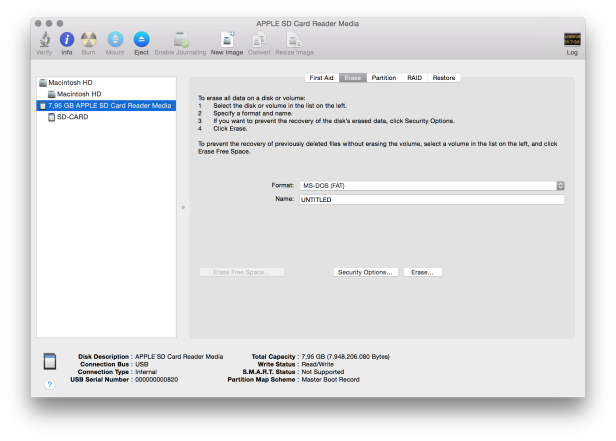Click the Mount toolbar icon

pyautogui.click(x=115, y=39)
